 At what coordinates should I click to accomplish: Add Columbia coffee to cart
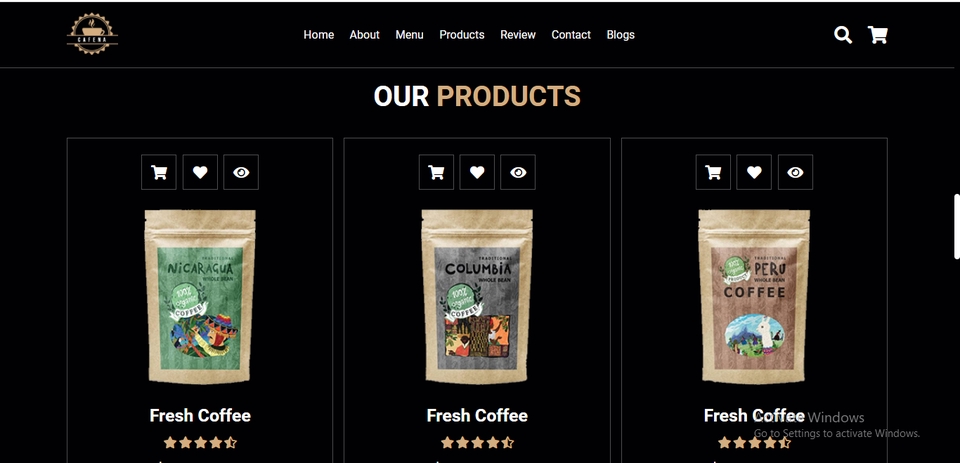(436, 172)
